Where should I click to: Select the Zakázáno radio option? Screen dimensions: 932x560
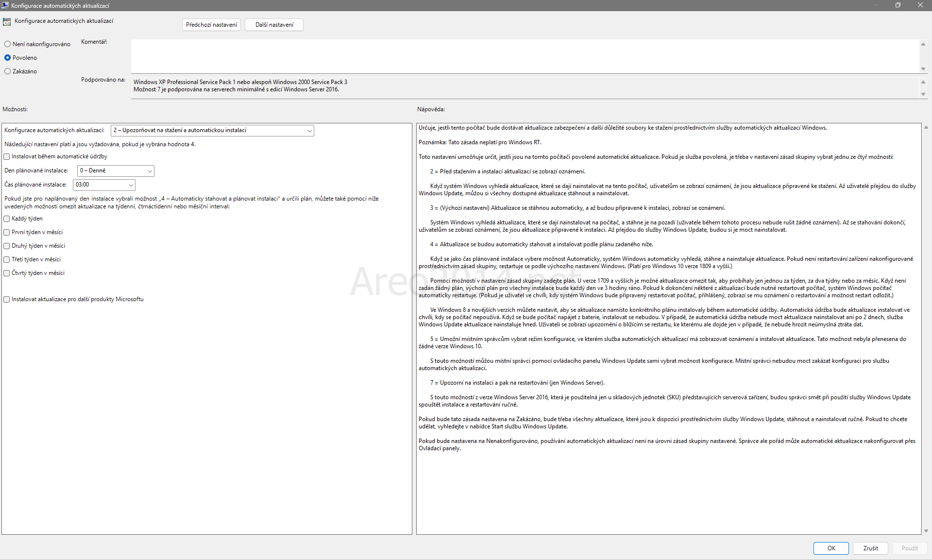7,71
